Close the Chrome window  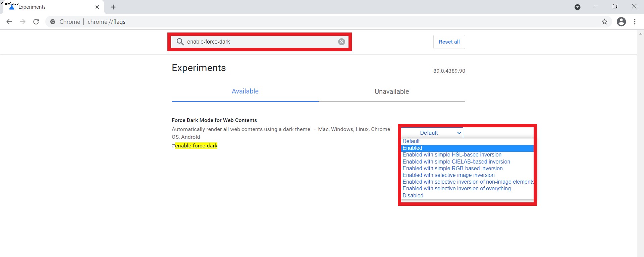[634, 6]
